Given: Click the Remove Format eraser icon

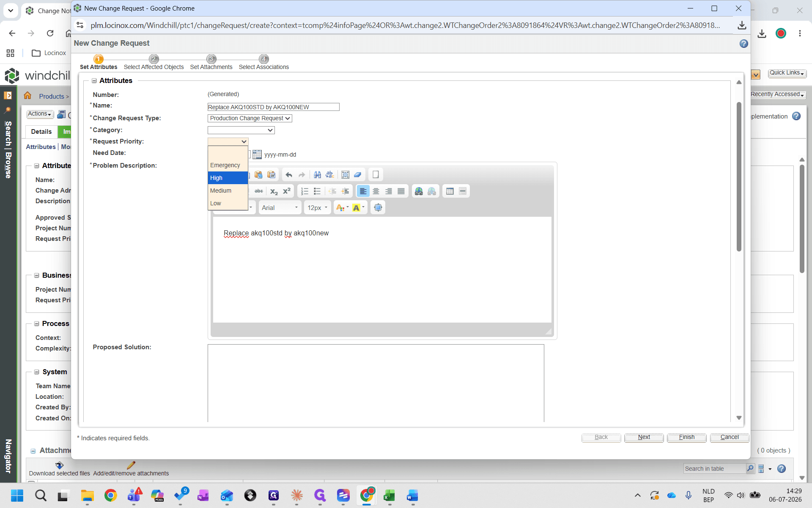Looking at the screenshot, I should tap(358, 175).
